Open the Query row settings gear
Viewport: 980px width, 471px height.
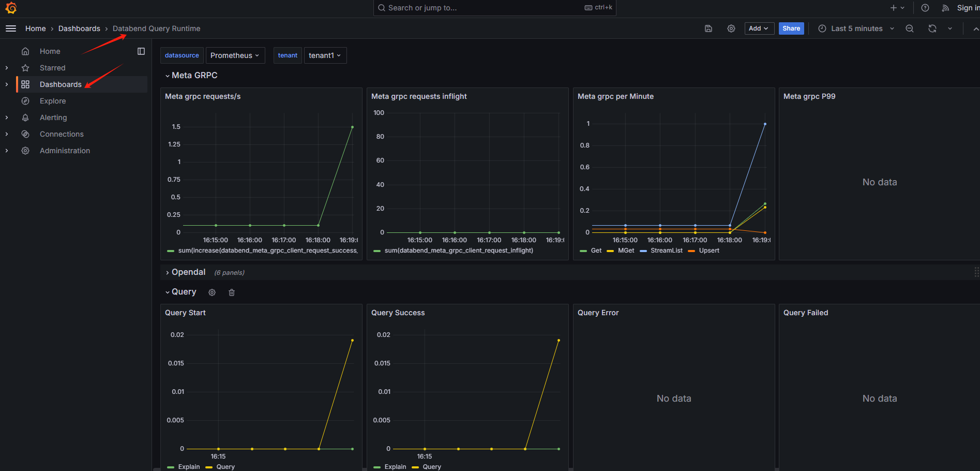click(x=212, y=292)
